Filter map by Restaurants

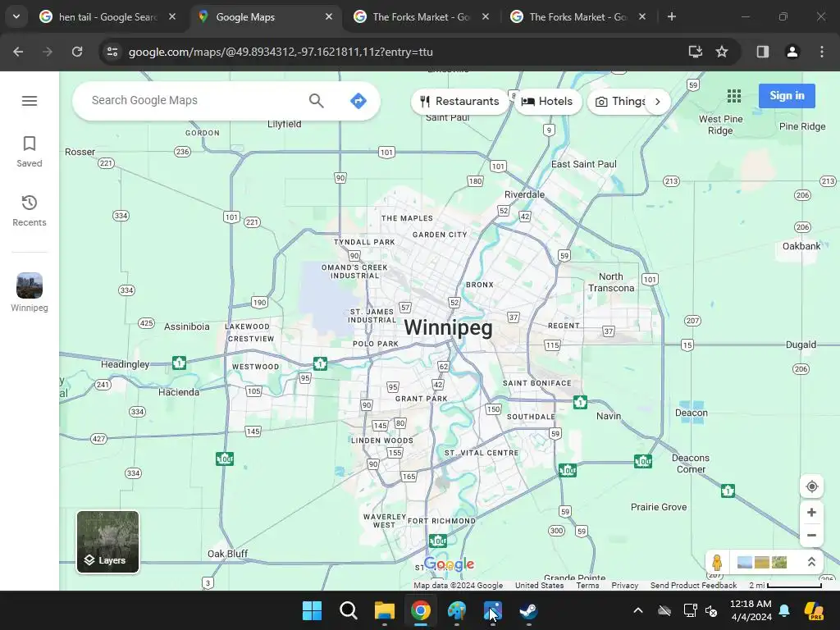tap(459, 101)
